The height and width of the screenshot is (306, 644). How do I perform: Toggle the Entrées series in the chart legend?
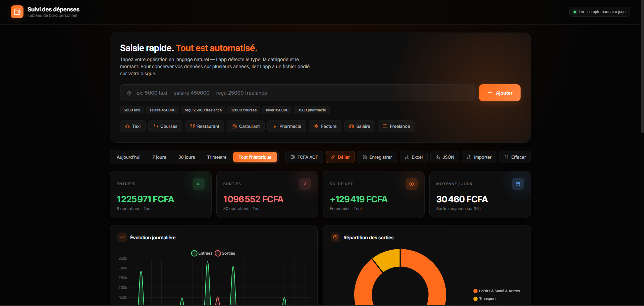202,253
